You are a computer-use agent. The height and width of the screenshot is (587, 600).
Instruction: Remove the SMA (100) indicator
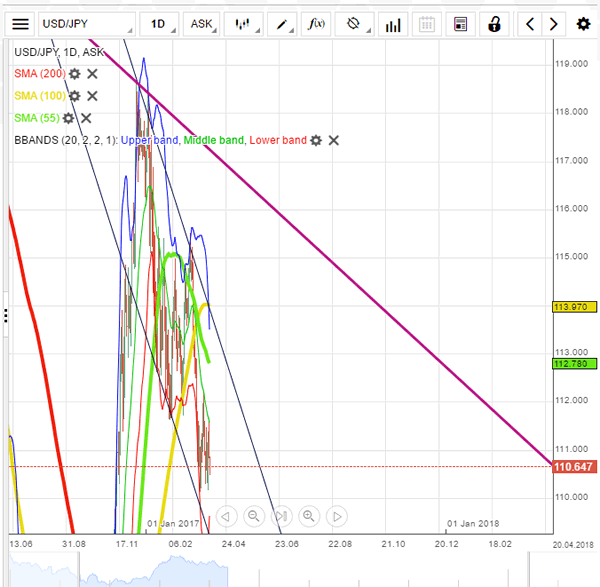coord(92,96)
